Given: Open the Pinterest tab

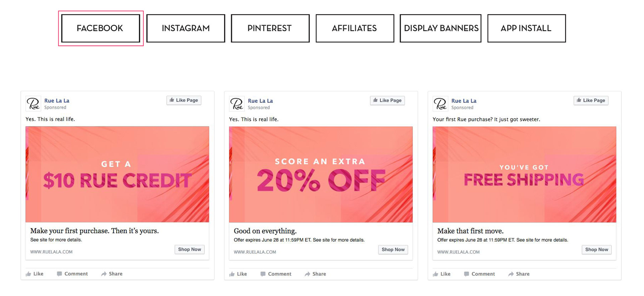Looking at the screenshot, I should click(270, 28).
